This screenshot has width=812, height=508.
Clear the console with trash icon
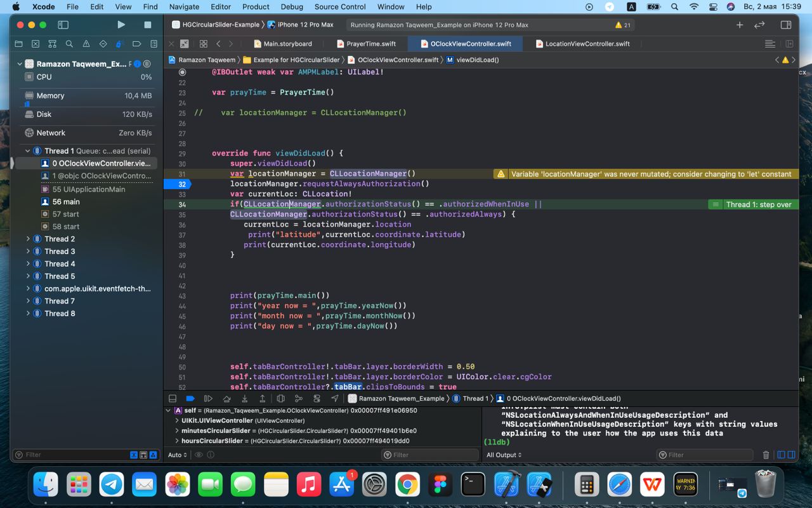(766, 455)
